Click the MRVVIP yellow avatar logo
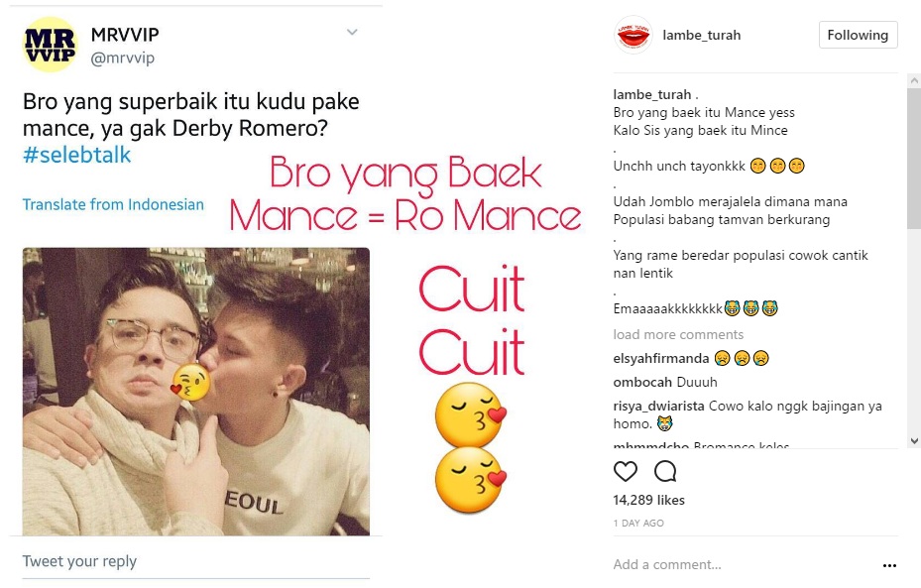This screenshot has height=588, width=921. [50, 45]
